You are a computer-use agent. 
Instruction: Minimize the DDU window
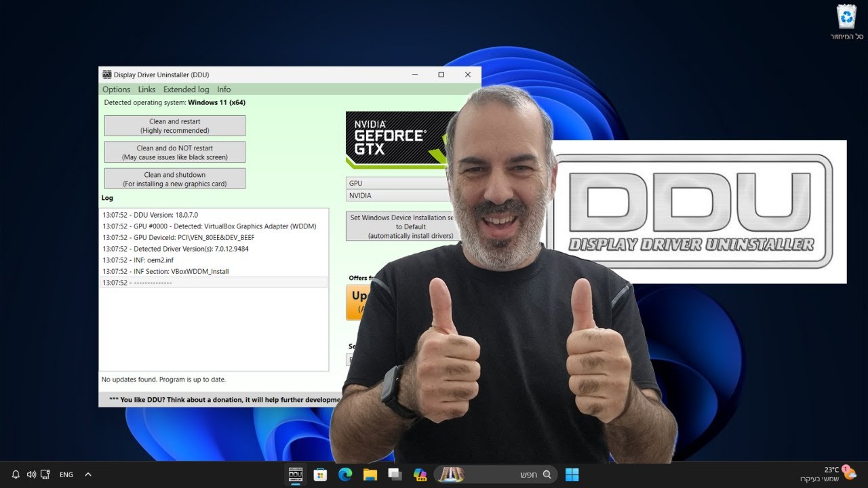(414, 75)
